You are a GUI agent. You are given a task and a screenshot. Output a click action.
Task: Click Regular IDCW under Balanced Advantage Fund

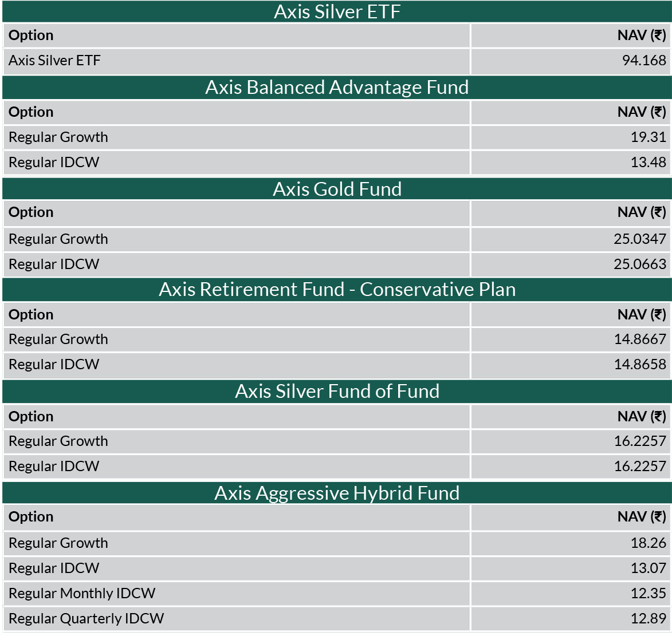[x=54, y=163]
